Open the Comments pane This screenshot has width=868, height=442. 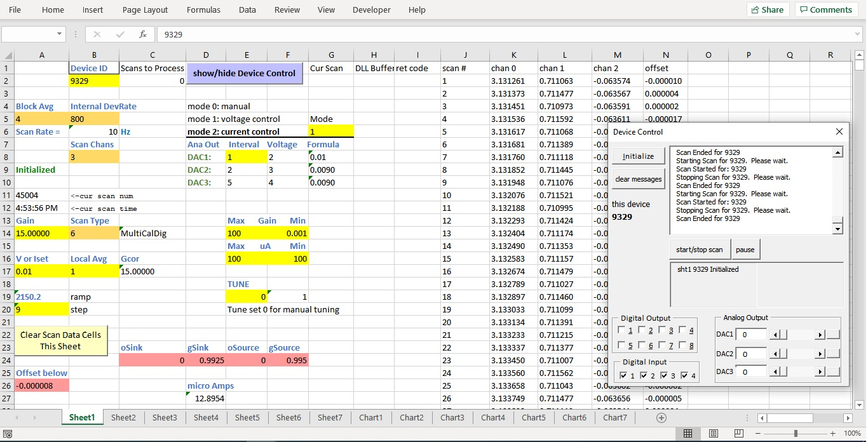[826, 10]
